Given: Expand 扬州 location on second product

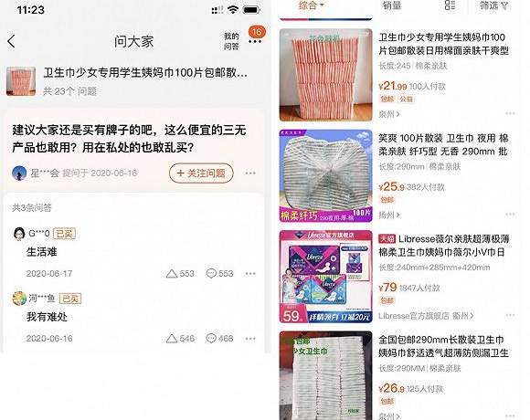Looking at the screenshot, I should click(389, 215).
